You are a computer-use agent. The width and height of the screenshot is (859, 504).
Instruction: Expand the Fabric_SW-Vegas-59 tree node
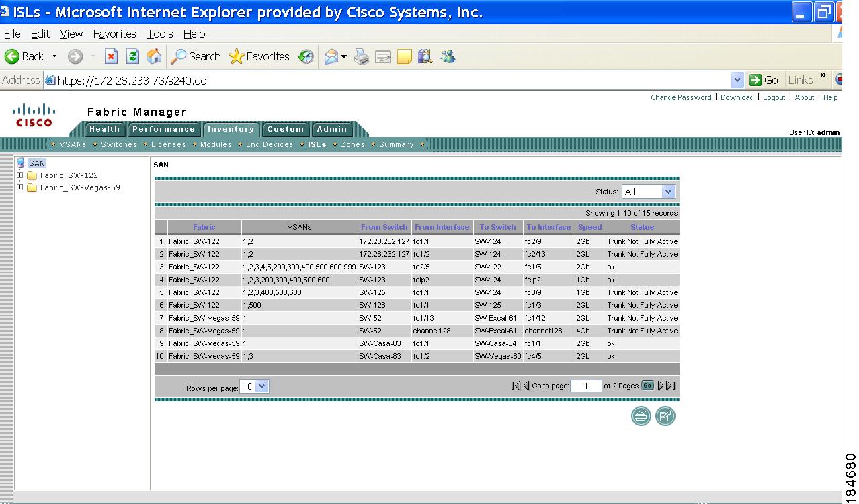[20, 187]
